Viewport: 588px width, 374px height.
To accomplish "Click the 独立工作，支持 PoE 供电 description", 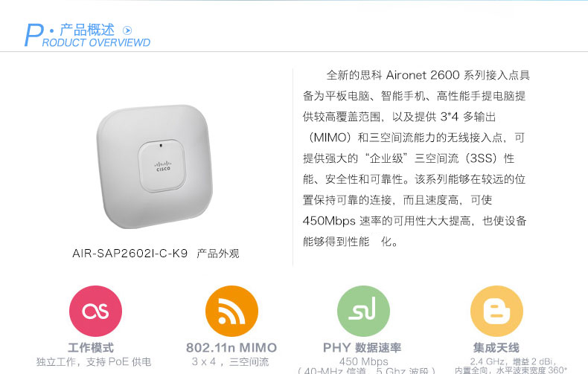I will (x=94, y=361).
